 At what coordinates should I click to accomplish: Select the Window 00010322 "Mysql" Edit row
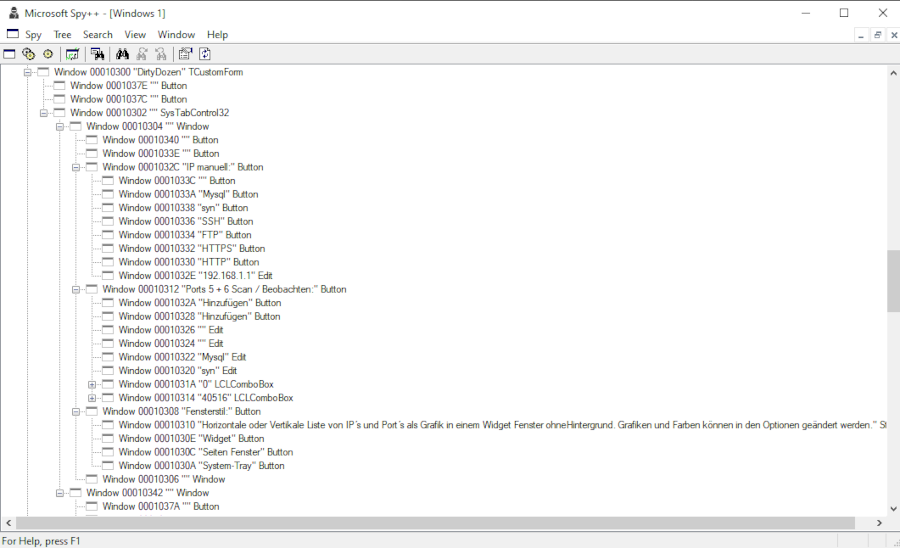tap(182, 357)
